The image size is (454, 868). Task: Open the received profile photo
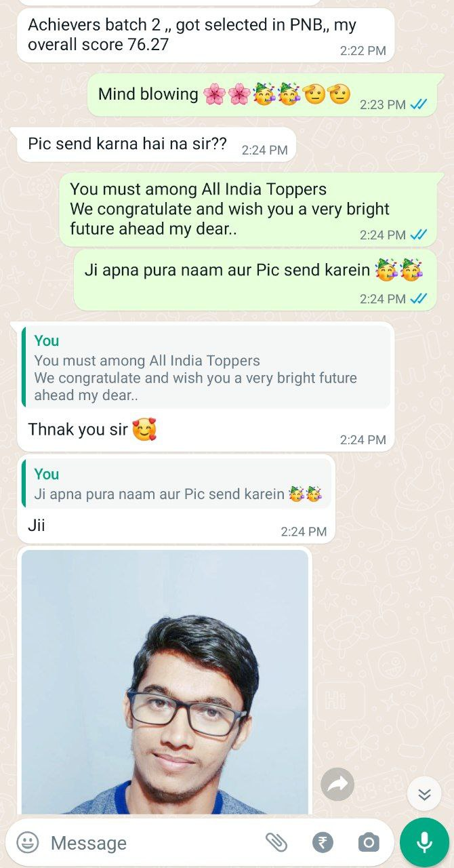coord(165,682)
